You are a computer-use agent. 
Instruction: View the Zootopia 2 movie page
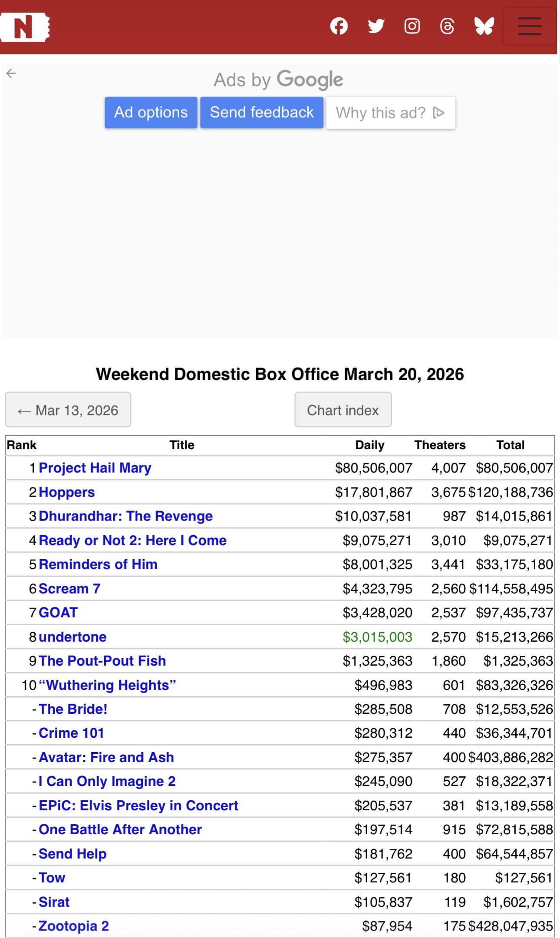(x=74, y=926)
